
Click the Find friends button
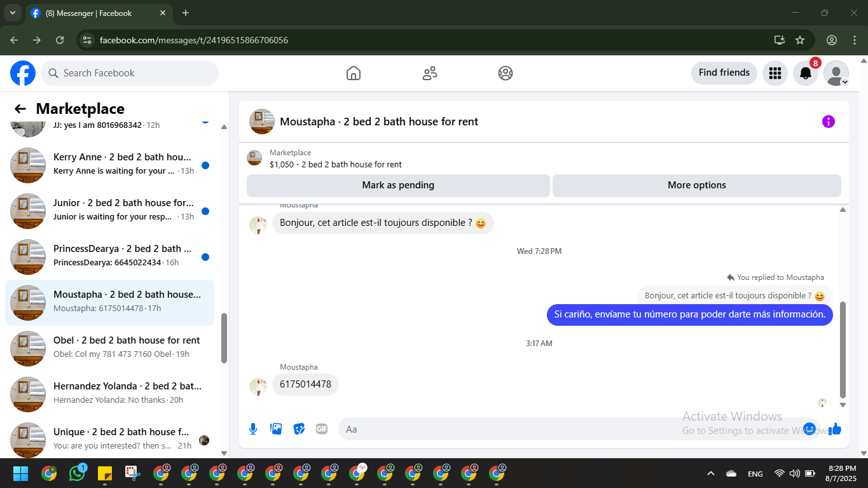tap(724, 73)
